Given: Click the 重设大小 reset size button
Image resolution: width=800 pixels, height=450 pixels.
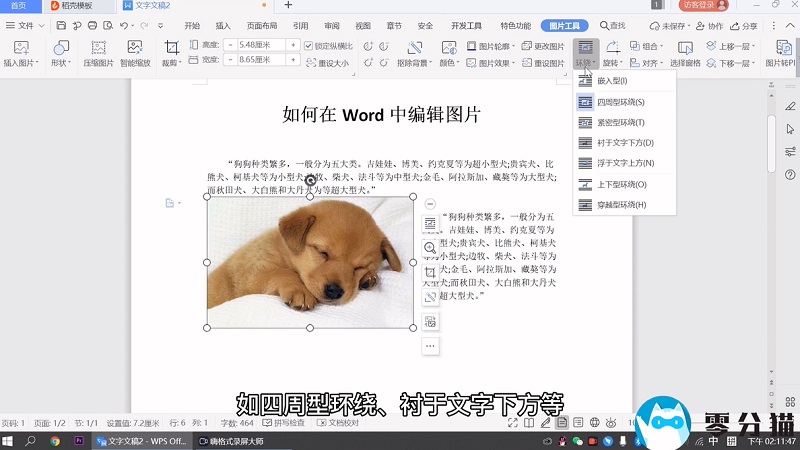Looking at the screenshot, I should tap(328, 63).
